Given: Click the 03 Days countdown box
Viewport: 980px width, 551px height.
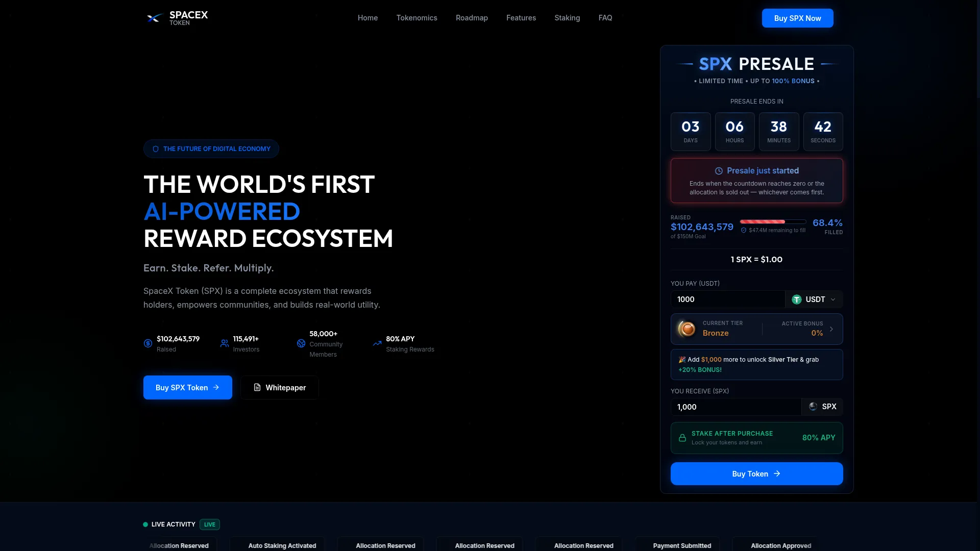Looking at the screenshot, I should (691, 132).
